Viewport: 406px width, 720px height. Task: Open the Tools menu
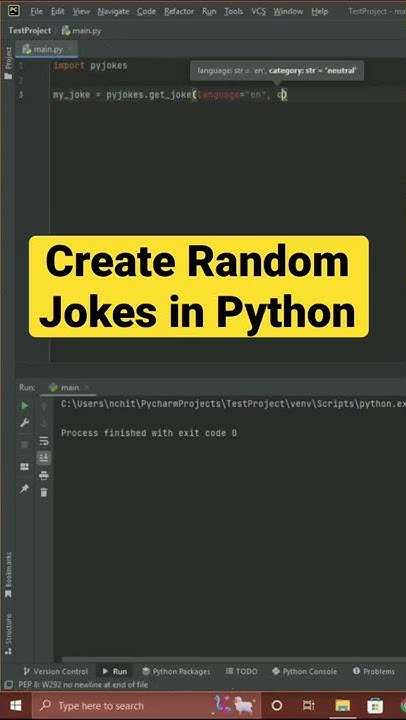point(234,11)
